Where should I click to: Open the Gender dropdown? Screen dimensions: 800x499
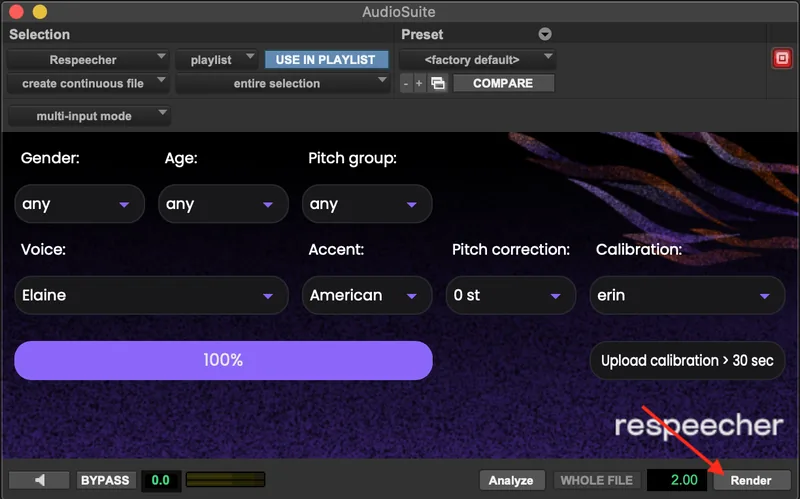tap(80, 204)
